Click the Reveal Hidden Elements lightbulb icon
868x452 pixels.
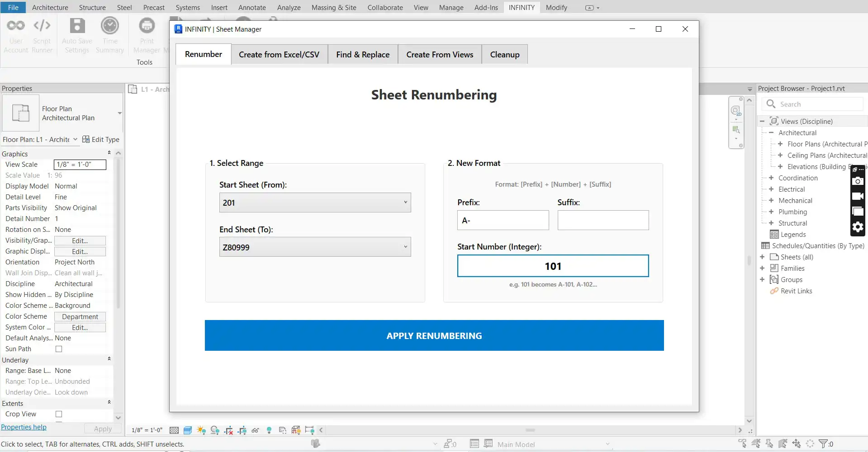pos(269,430)
